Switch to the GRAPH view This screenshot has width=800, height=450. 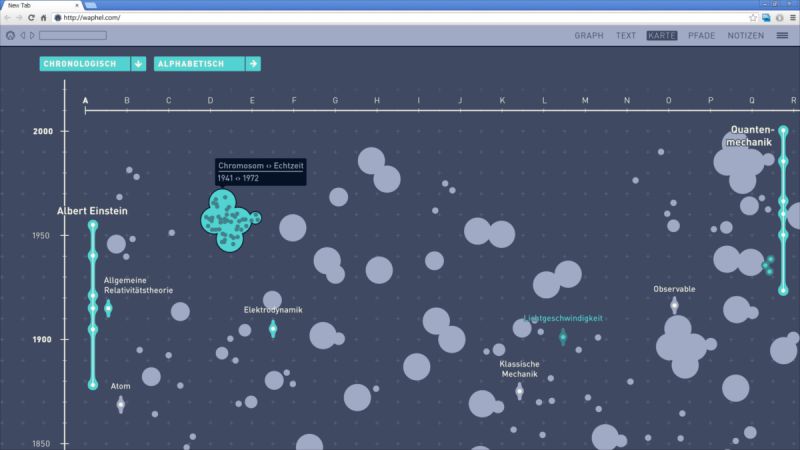pyautogui.click(x=589, y=36)
